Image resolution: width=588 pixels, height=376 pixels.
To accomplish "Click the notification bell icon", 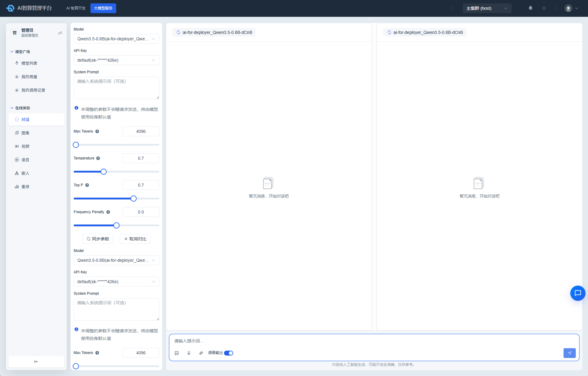I will tap(531, 8).
